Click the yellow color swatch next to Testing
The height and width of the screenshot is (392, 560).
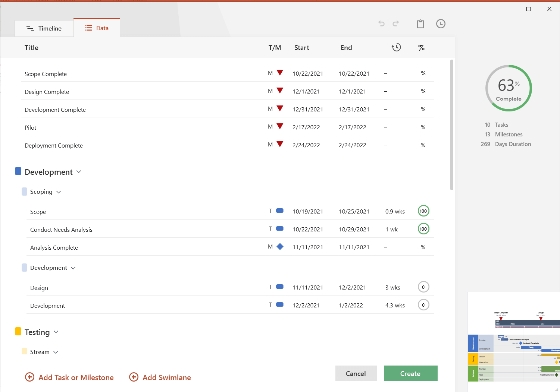18,331
